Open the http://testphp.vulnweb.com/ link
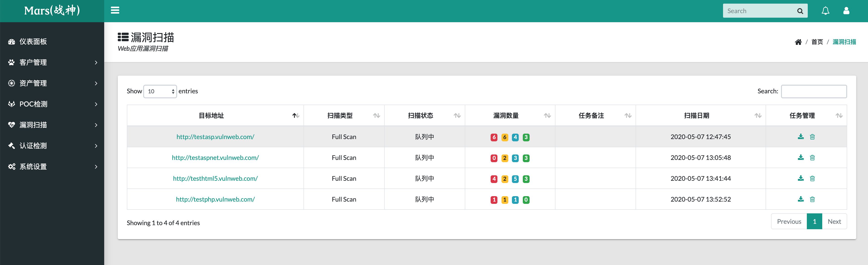The width and height of the screenshot is (868, 265). (215, 199)
